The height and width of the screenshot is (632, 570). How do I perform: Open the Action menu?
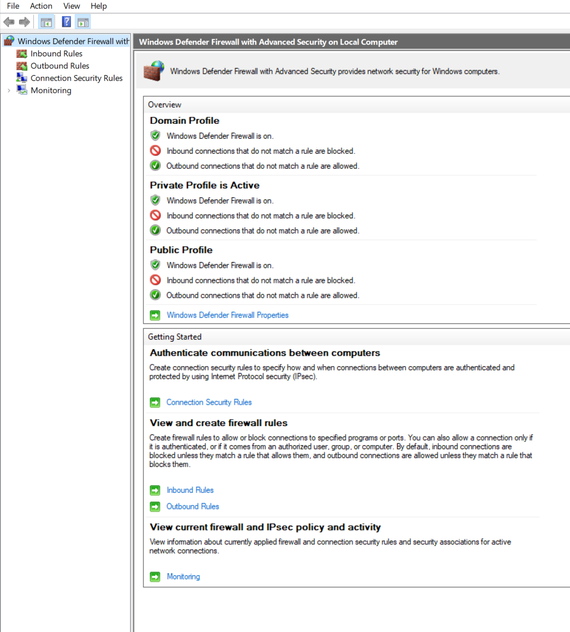[x=41, y=6]
